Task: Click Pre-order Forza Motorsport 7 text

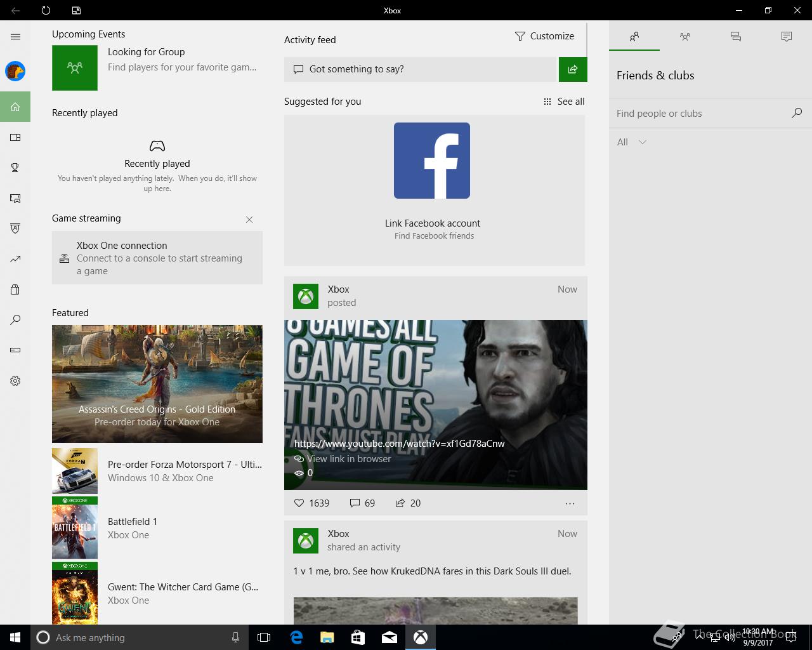Action: pyautogui.click(x=185, y=465)
